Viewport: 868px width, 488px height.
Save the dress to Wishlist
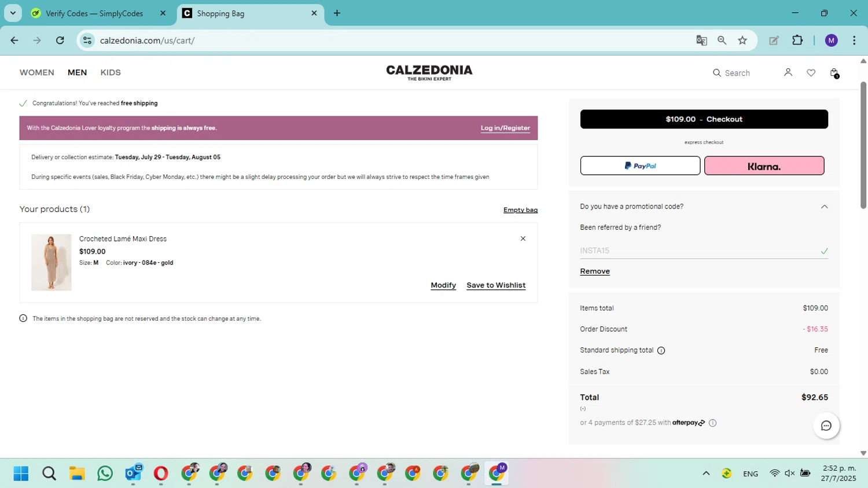496,285
